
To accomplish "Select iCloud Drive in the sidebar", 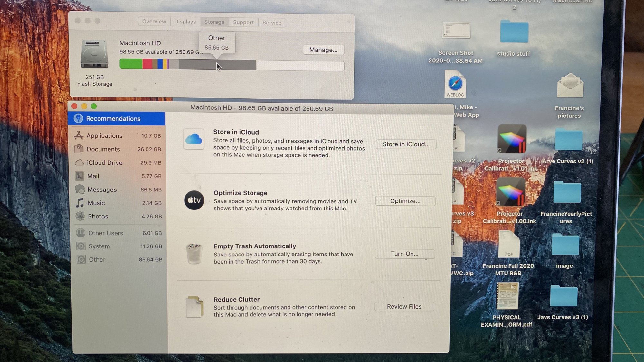I will pyautogui.click(x=104, y=162).
